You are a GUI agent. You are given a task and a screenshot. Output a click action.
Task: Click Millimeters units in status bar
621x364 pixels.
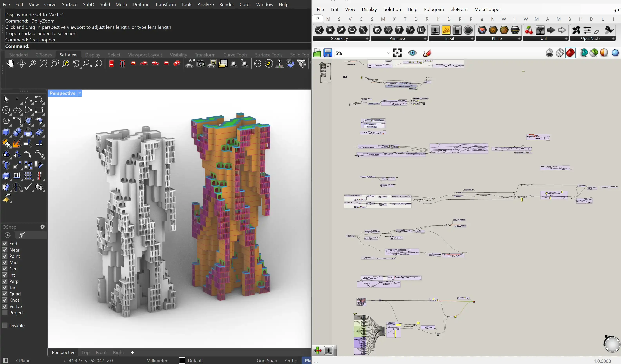158,360
